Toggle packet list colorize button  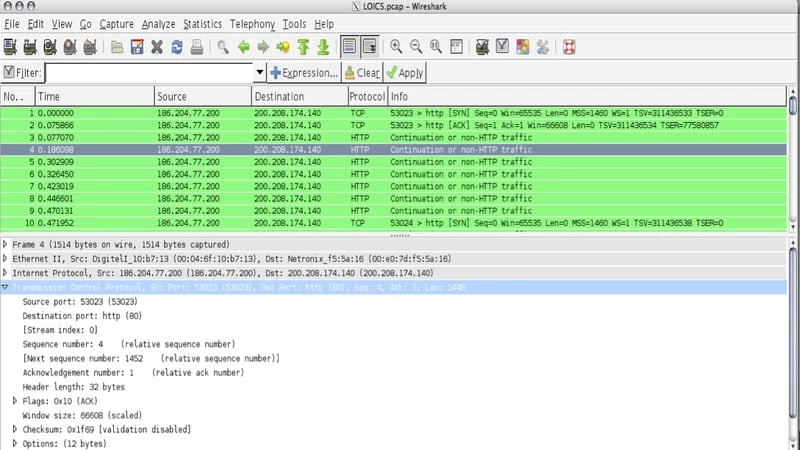349,46
